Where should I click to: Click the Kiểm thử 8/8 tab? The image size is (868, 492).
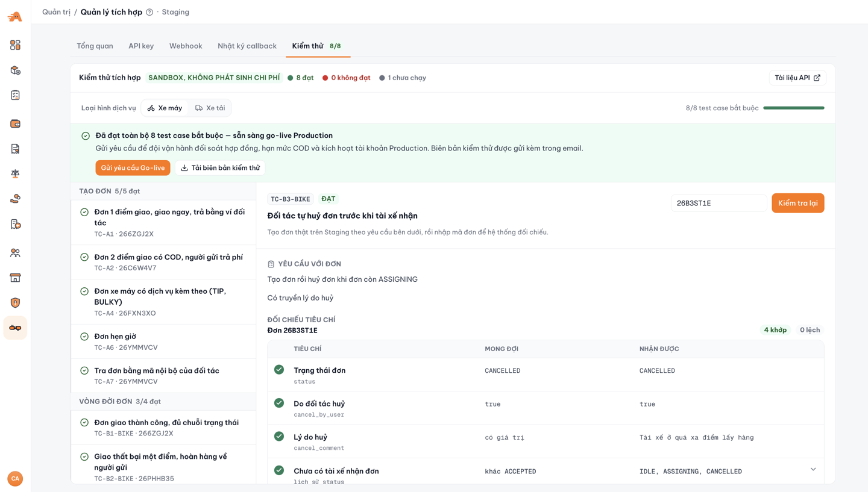click(318, 46)
